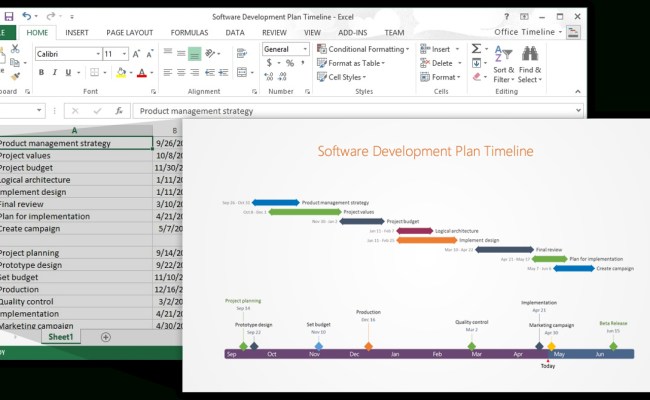
Task: Click the Insert Function fx icon
Action: (119, 111)
